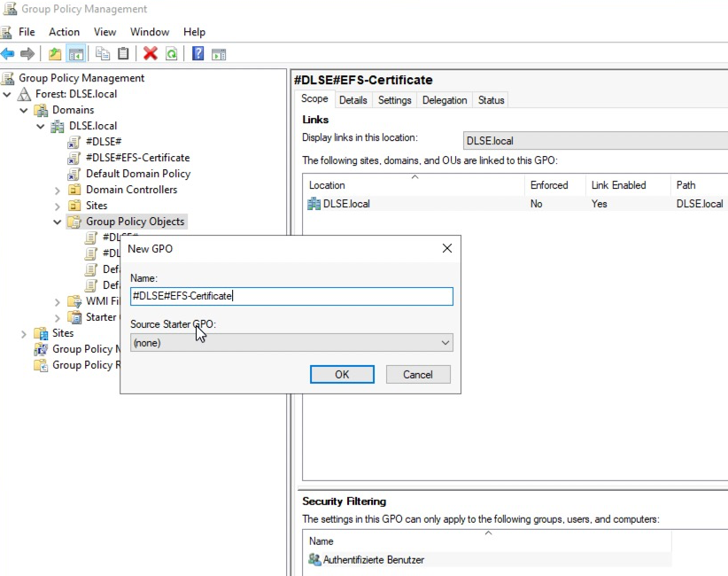This screenshot has height=576, width=728.
Task: Click the Back arrow in toolbar
Action: click(x=8, y=54)
